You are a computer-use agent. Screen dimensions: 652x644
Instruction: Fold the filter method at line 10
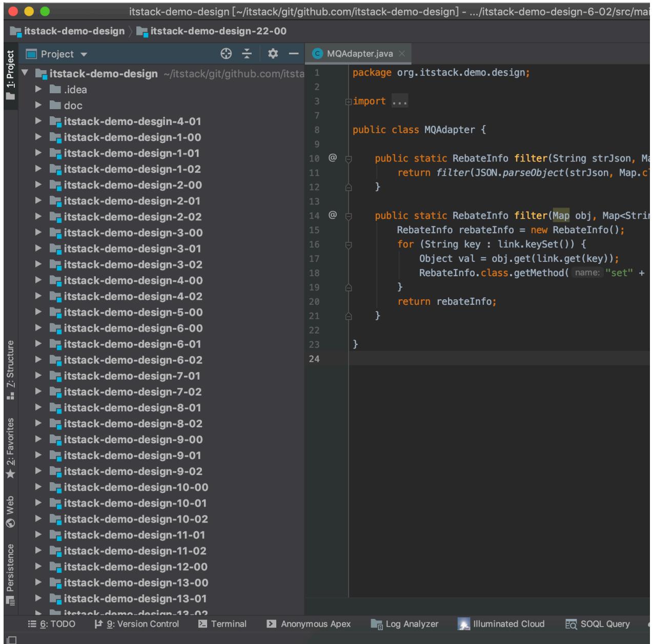349,159
